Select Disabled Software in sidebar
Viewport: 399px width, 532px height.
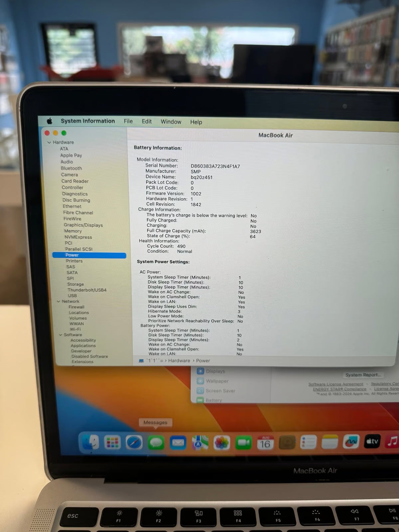90,356
